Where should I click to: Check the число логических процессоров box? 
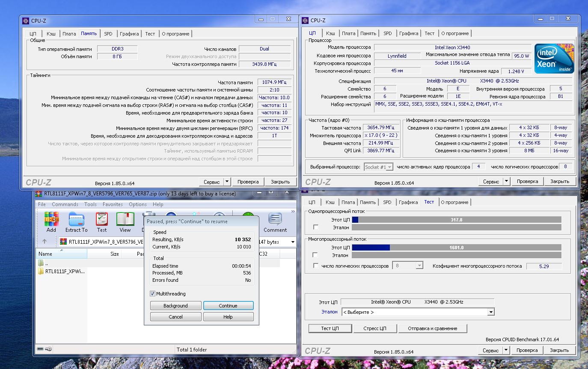[316, 266]
